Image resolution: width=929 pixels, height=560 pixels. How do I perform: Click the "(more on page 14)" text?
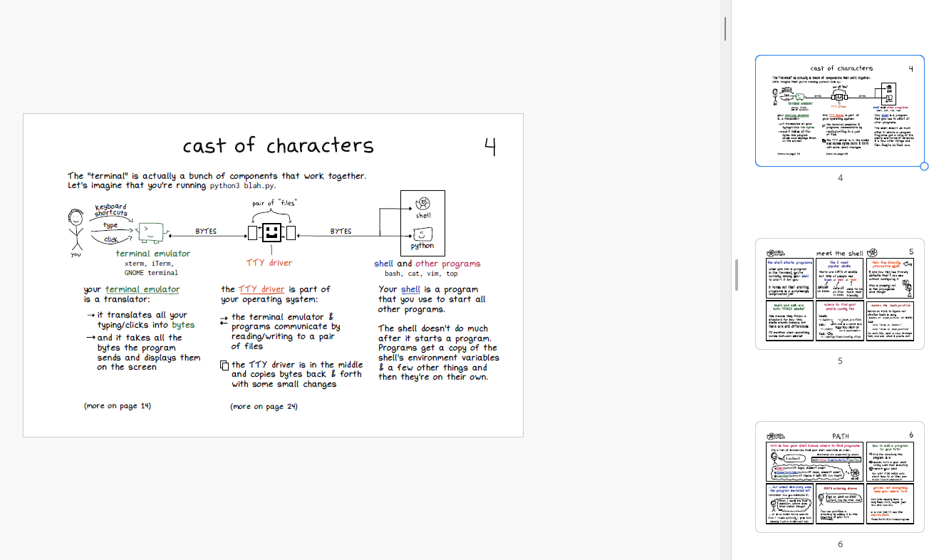(x=118, y=406)
